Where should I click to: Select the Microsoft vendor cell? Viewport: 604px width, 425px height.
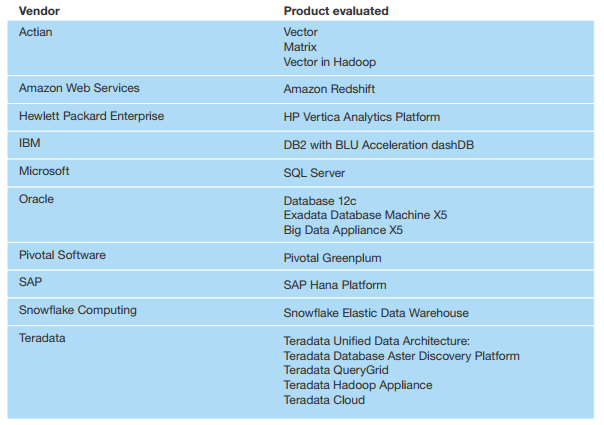[44, 171]
